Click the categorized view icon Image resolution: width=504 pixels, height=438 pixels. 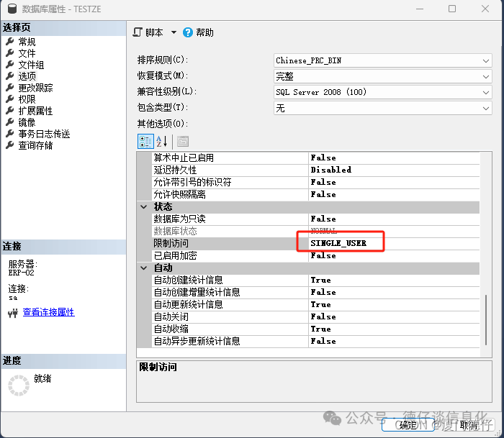tap(145, 141)
